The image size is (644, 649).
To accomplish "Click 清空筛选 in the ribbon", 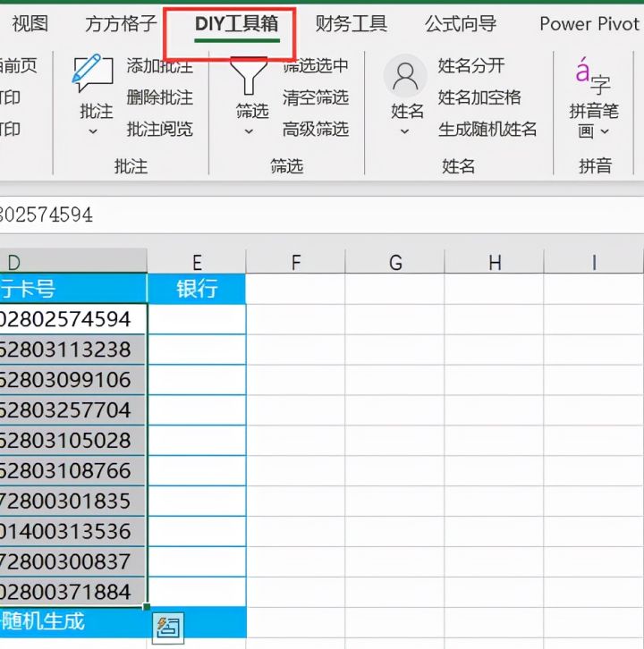I will coord(316,97).
